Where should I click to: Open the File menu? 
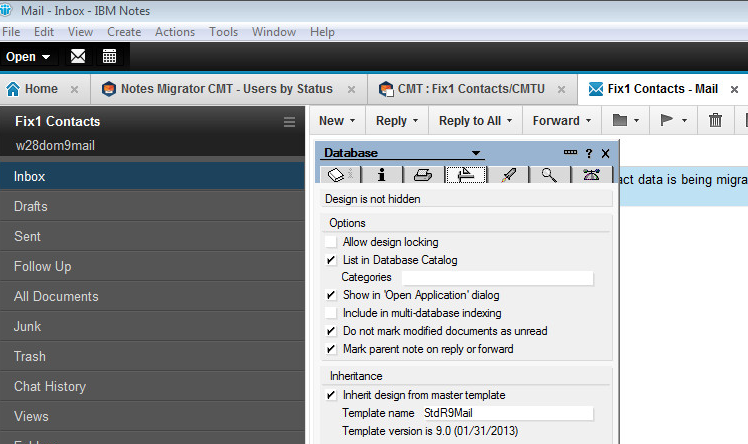[11, 32]
